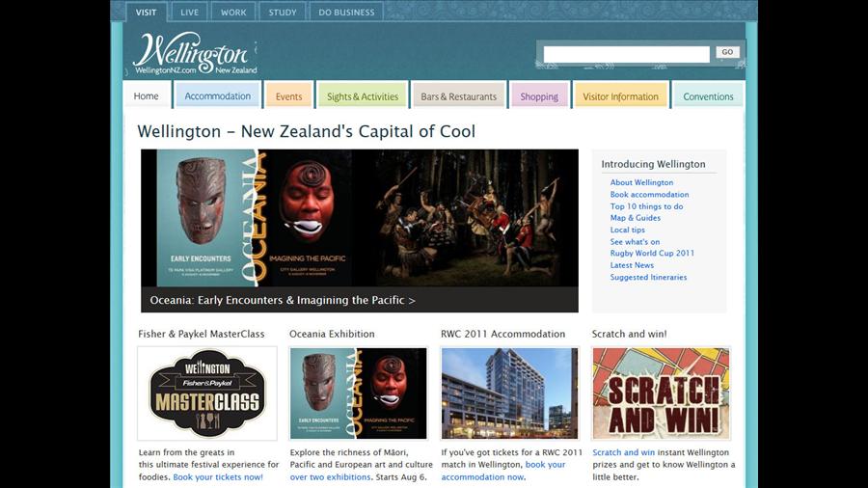The width and height of the screenshot is (868, 488).
Task: Click the Oceania Exhibition heading
Action: pos(332,334)
